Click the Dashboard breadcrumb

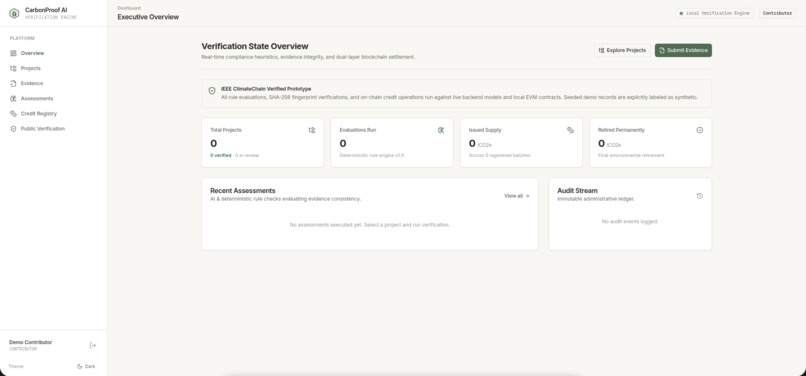129,8
